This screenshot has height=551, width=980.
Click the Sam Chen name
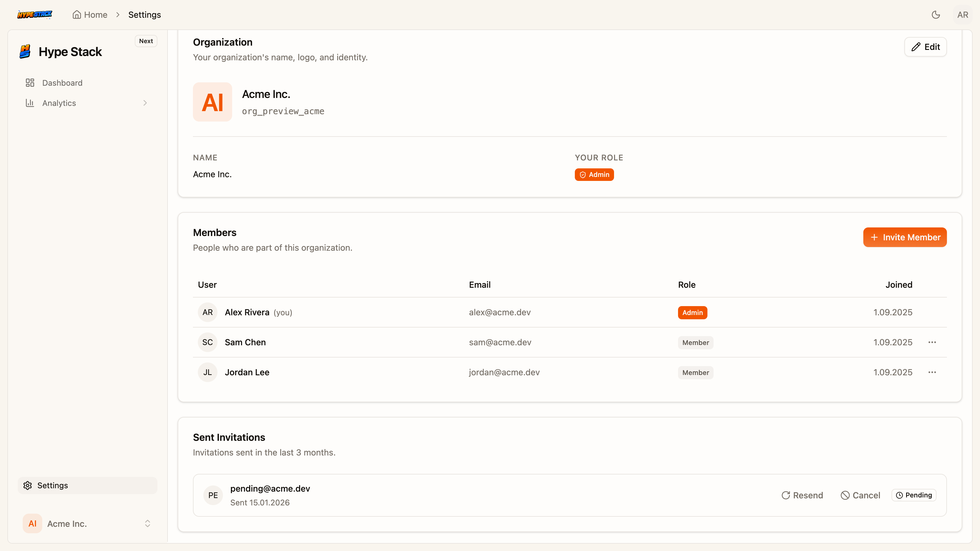coord(245,342)
